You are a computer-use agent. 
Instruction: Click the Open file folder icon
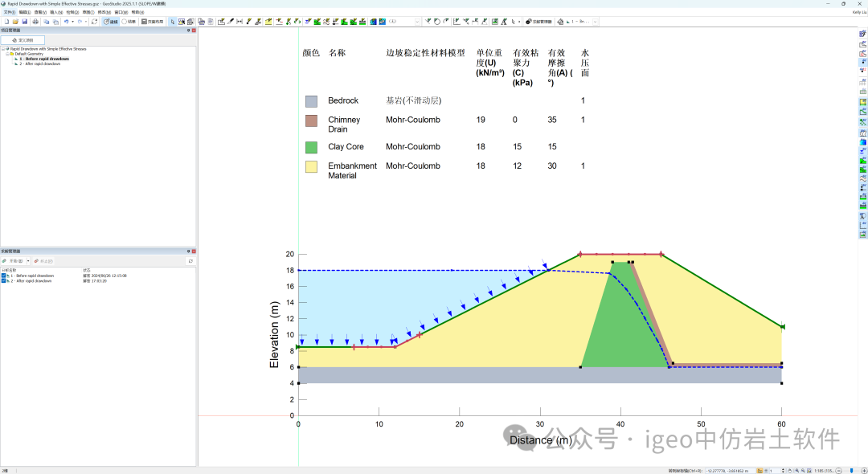point(15,22)
